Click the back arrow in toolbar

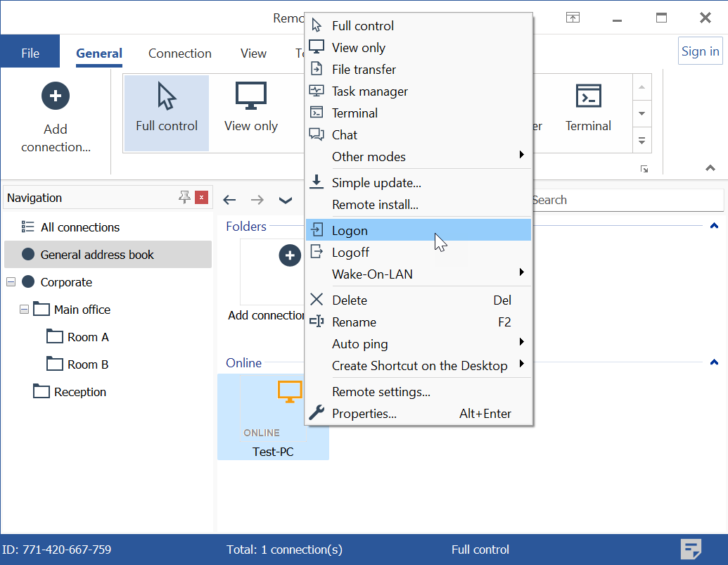tap(229, 200)
